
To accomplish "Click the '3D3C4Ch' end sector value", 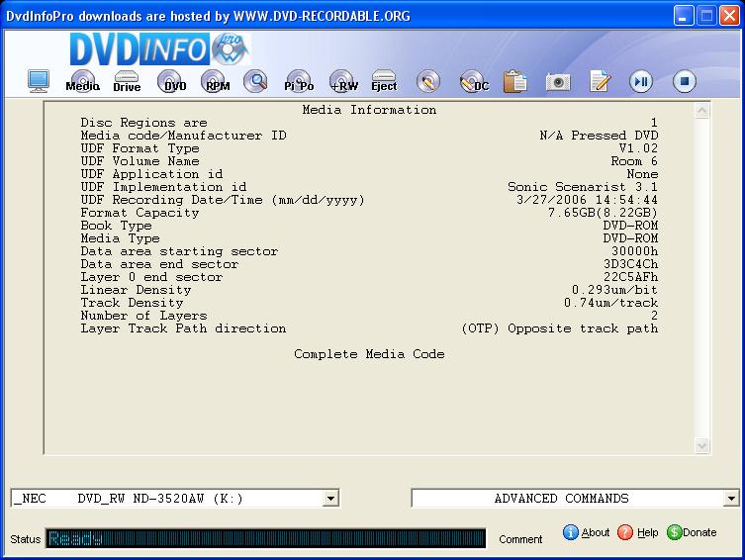I will tap(631, 264).
